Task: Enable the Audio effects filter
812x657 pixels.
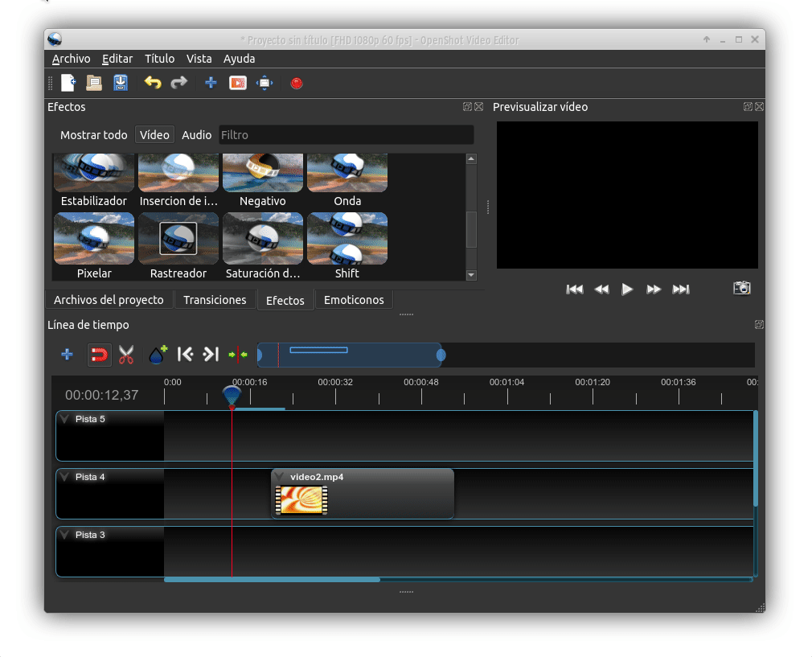Action: click(196, 135)
